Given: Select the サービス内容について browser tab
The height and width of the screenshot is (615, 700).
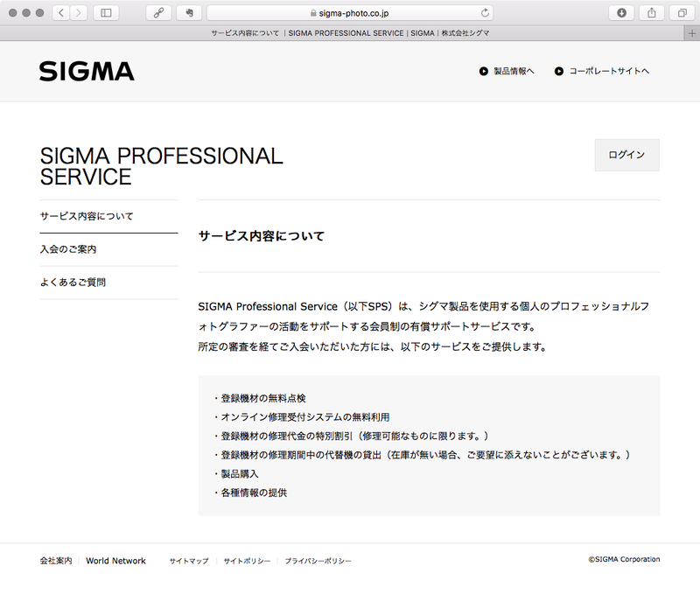Looking at the screenshot, I should 350,32.
